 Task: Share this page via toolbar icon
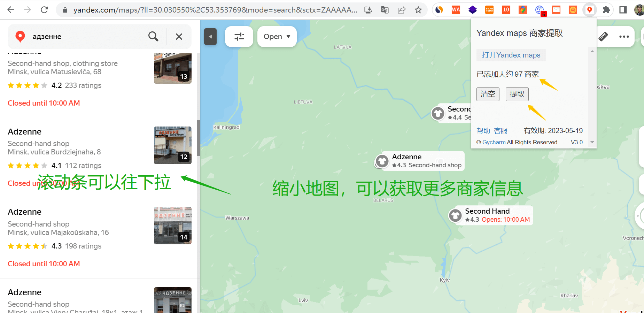(x=402, y=10)
